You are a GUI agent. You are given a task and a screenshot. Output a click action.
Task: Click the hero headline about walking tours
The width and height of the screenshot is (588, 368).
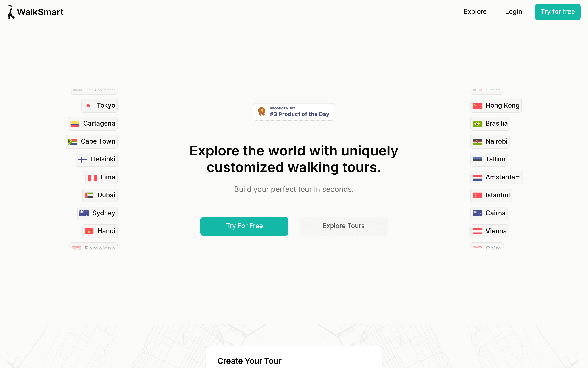click(294, 159)
